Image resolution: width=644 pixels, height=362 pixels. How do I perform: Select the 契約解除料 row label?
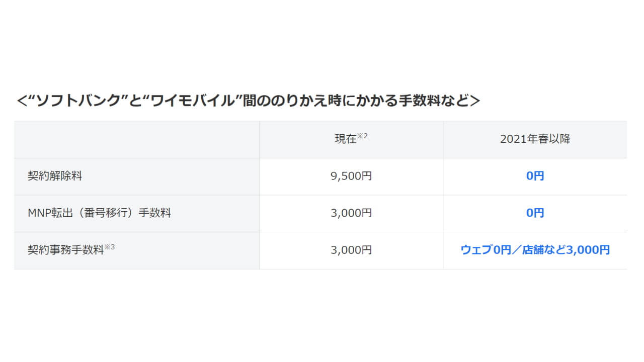[55, 176]
